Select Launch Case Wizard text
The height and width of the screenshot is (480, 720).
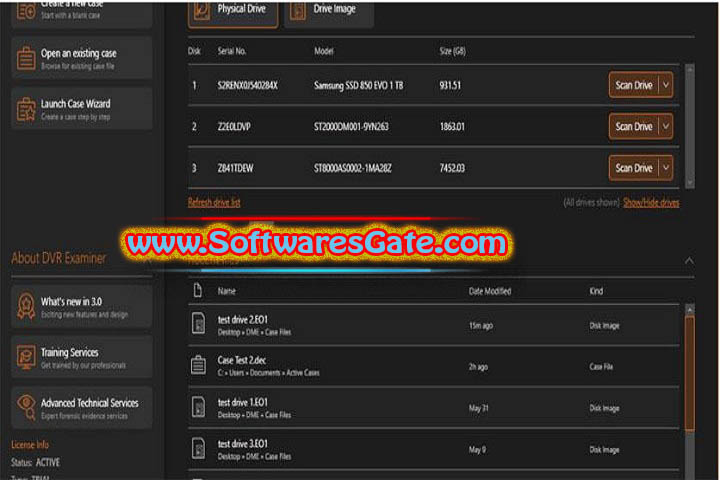point(75,104)
